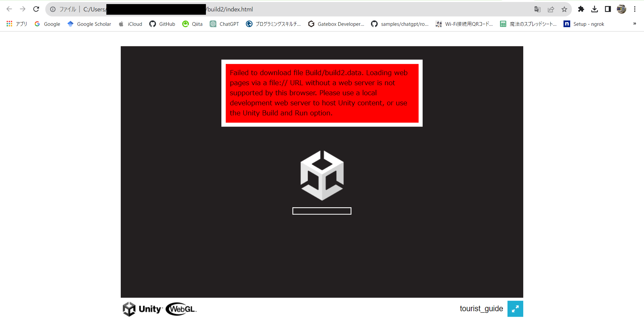644x329 pixels.
Task: Click the Share icon in the address bar
Action: click(551, 9)
